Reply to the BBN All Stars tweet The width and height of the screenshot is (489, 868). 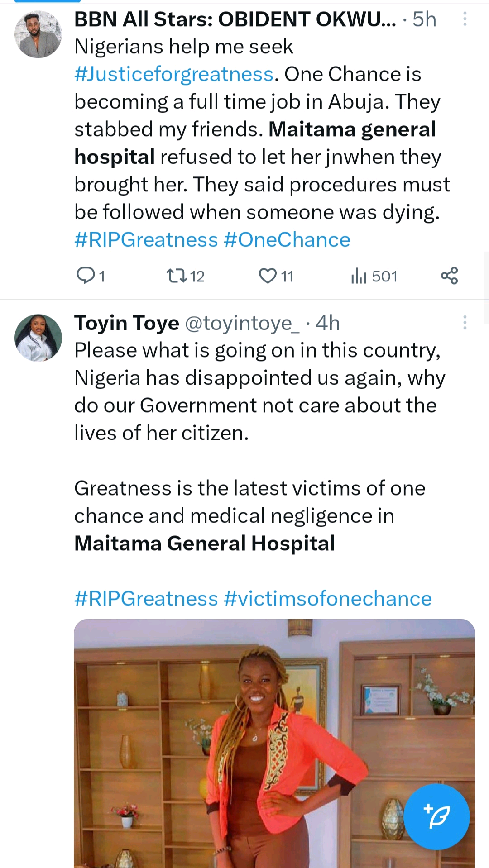tap(86, 275)
